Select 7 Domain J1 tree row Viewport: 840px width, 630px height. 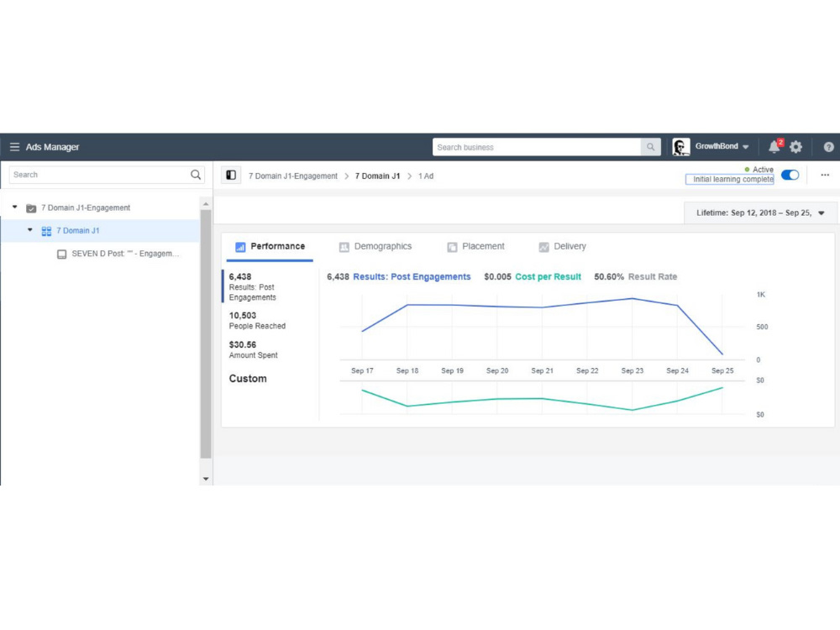[100, 231]
